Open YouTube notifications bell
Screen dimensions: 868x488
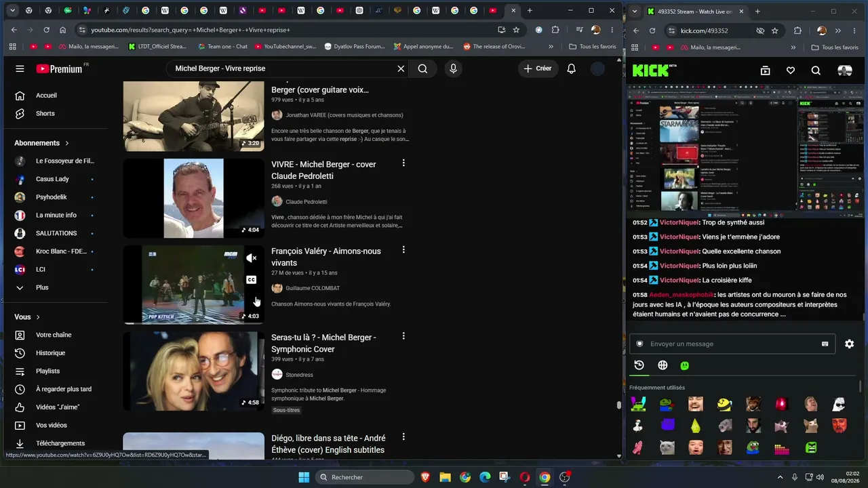571,68
